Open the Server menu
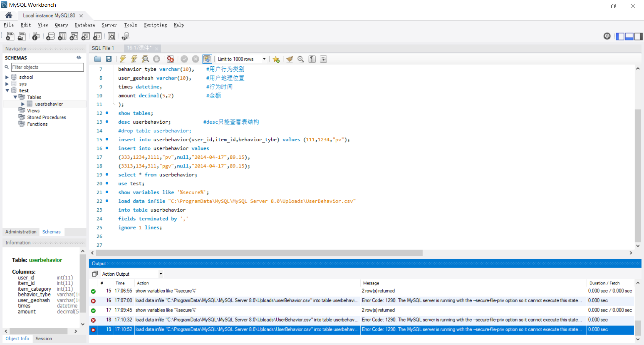644x345 pixels. pyautogui.click(x=109, y=25)
